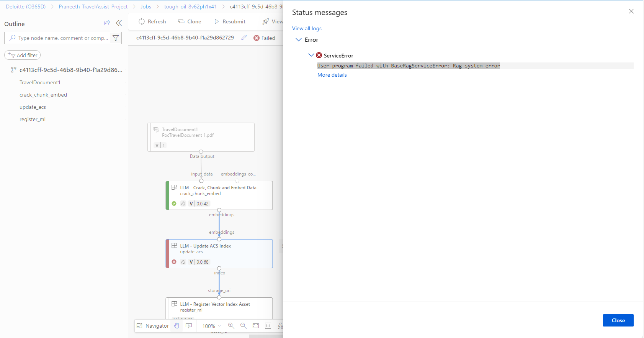644x338 pixels.
Task: Share the outline via share icon
Action: (107, 23)
